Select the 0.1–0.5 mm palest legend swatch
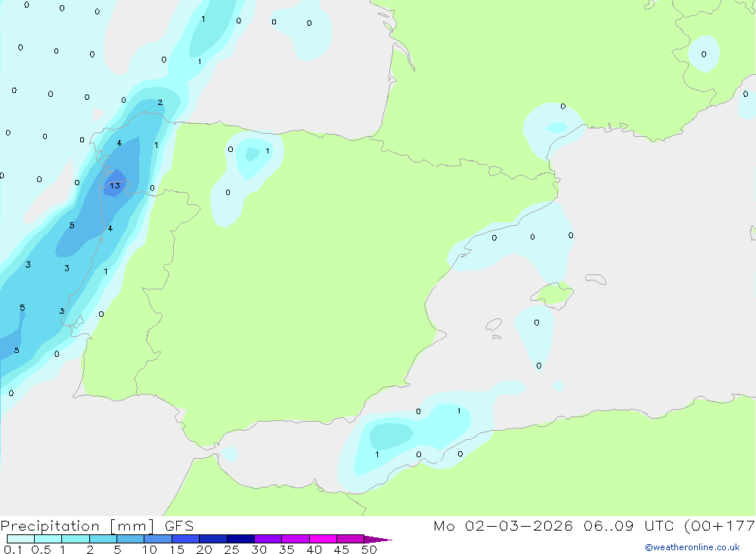 point(20,539)
